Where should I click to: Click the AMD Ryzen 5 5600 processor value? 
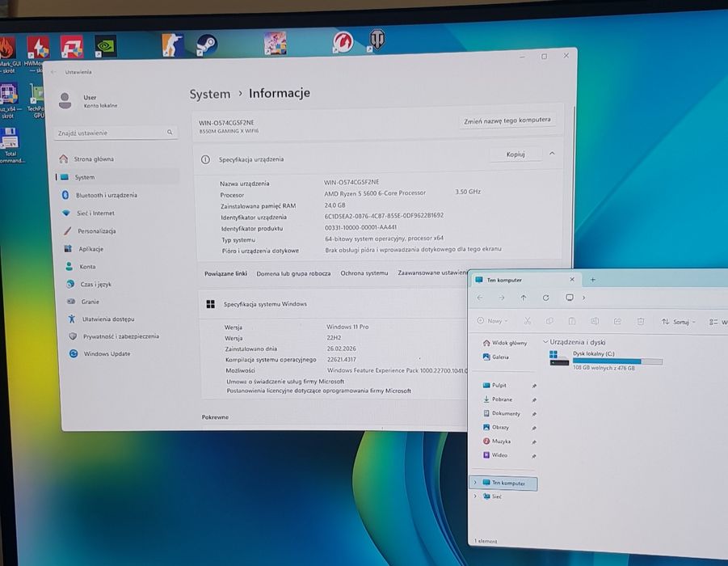[x=375, y=193]
